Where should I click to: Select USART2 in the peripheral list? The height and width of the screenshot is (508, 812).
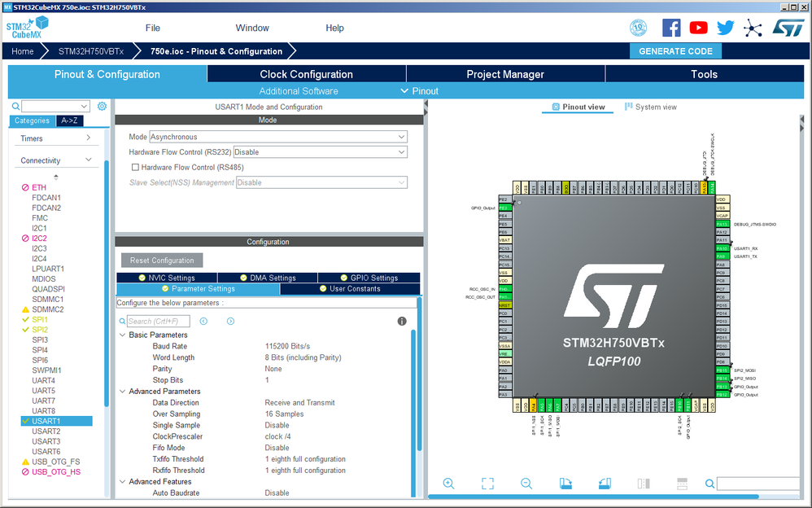coord(46,431)
